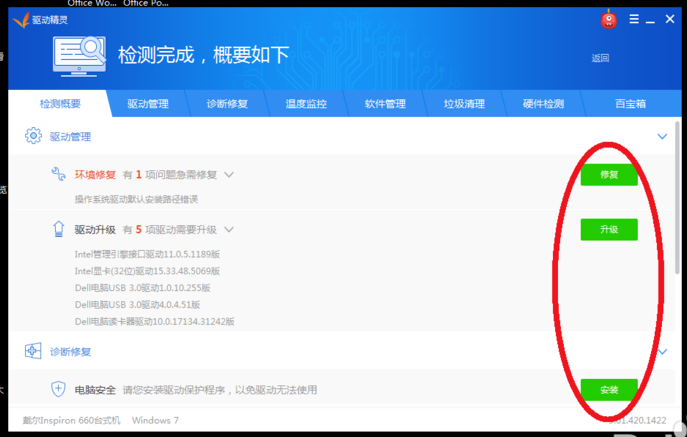The image size is (687, 437).
Task: Select Dell电脑USB 3.0驱动4.0.4.51版 entry
Action: [x=138, y=305]
